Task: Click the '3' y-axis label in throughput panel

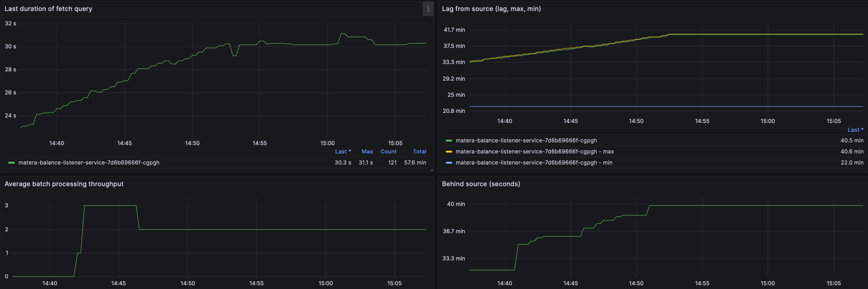Action: tap(6, 206)
